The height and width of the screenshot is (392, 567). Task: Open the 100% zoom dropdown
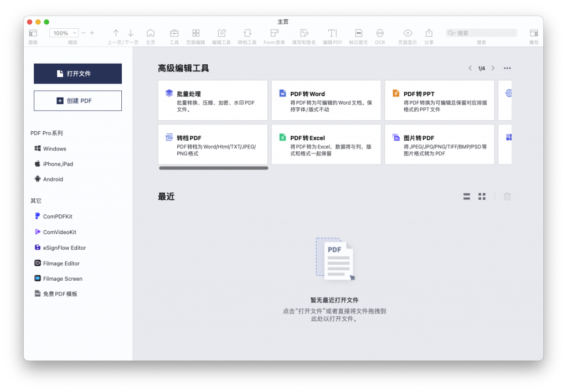(x=64, y=33)
